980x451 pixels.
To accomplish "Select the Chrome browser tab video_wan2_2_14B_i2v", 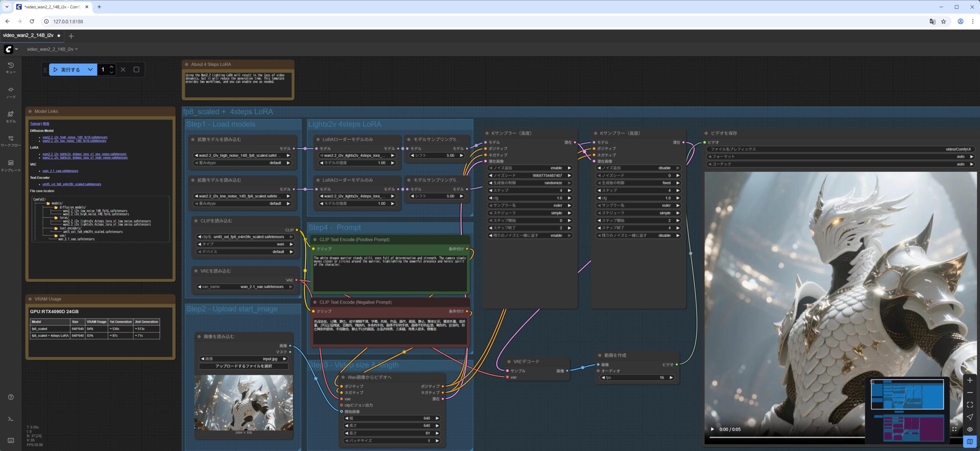I will (52, 7).
